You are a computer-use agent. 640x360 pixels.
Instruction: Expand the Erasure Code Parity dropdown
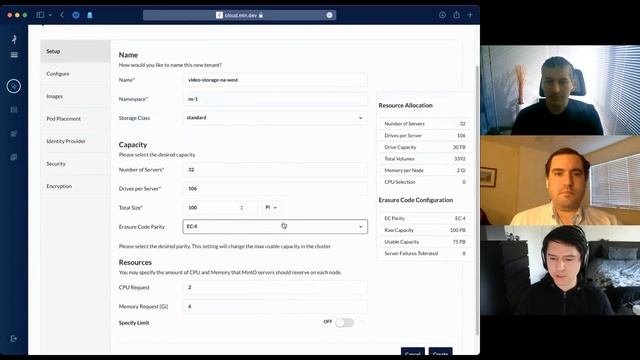click(275, 227)
